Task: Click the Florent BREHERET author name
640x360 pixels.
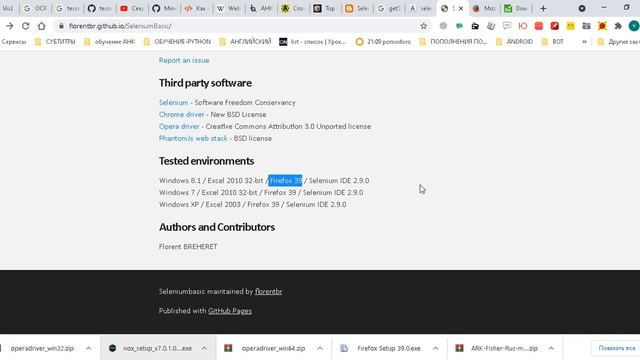Action: tap(188, 247)
